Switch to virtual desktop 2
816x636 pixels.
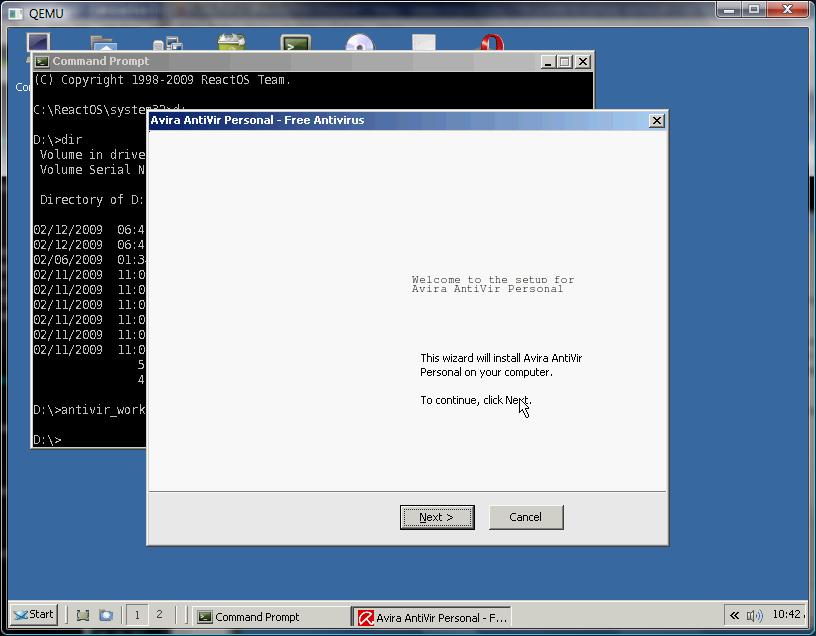(159, 615)
